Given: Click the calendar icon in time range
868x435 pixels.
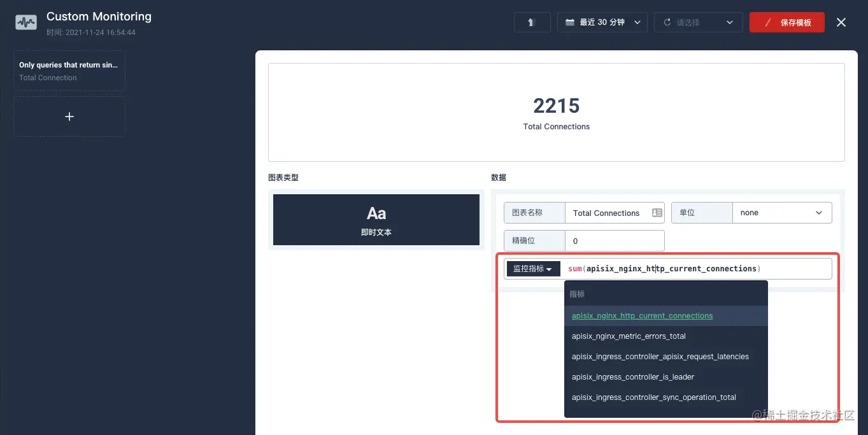Looking at the screenshot, I should click(x=570, y=22).
